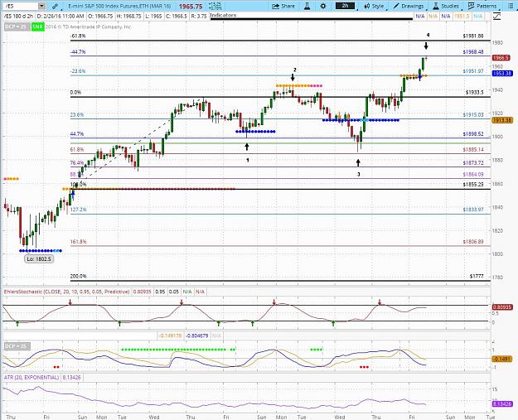Click the Indicators label

coord(223,15)
